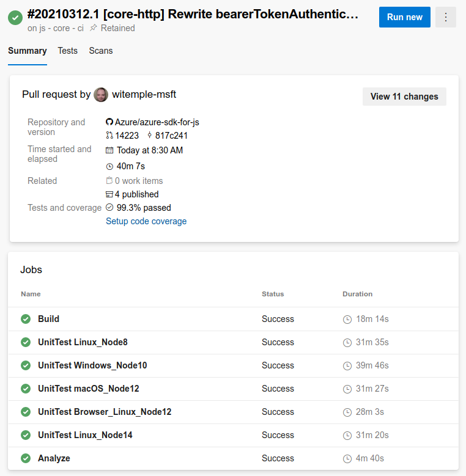
Task: Click the clock icon beside 31m 35s
Action: [347, 342]
